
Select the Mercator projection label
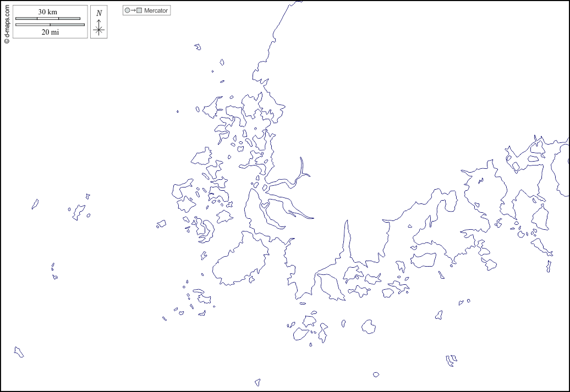pyautogui.click(x=156, y=10)
